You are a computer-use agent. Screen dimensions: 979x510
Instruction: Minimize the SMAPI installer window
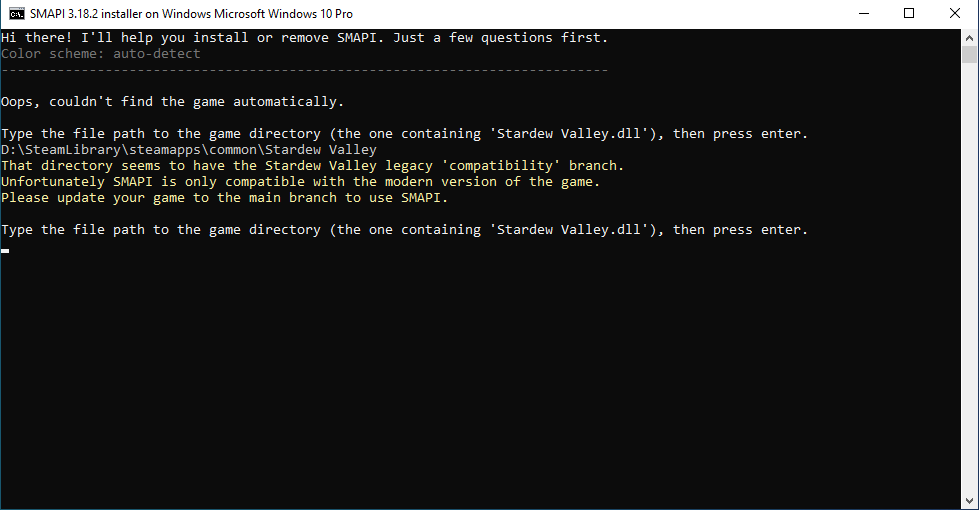click(862, 14)
